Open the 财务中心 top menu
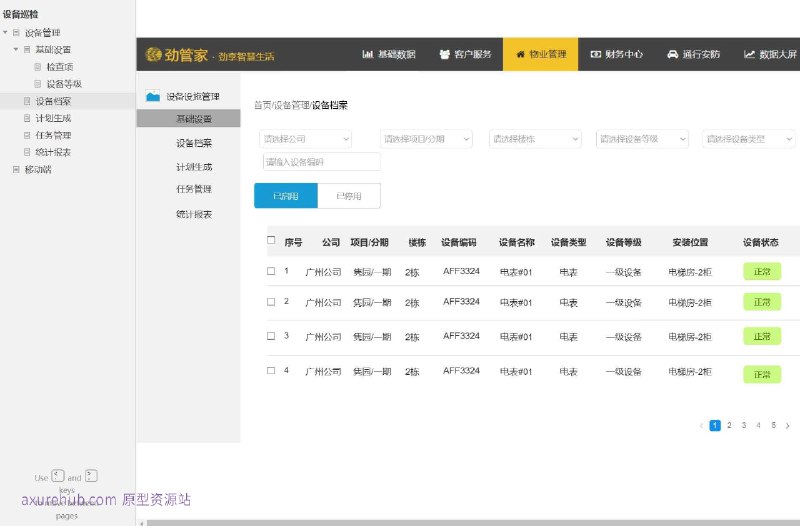The height and width of the screenshot is (526, 800). [x=616, y=54]
